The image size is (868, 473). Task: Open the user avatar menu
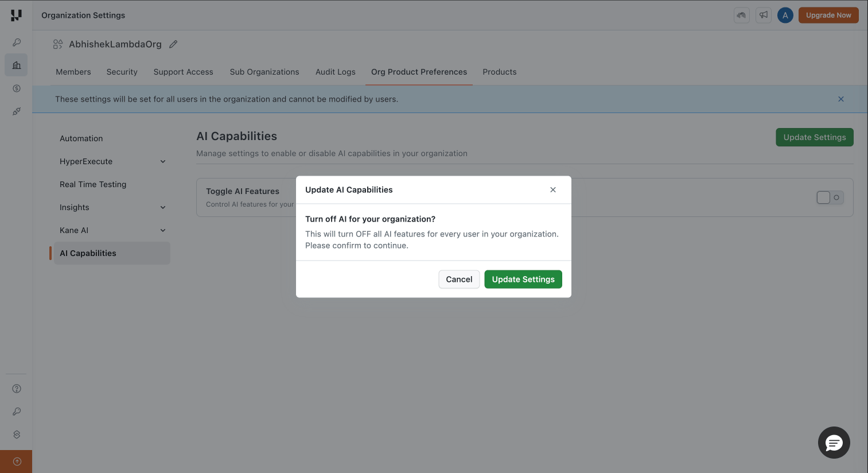click(785, 15)
